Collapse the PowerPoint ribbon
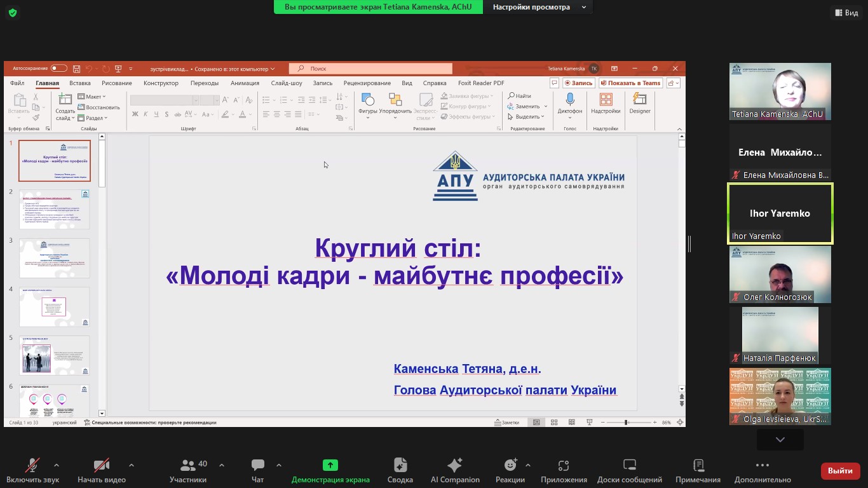 click(x=679, y=128)
